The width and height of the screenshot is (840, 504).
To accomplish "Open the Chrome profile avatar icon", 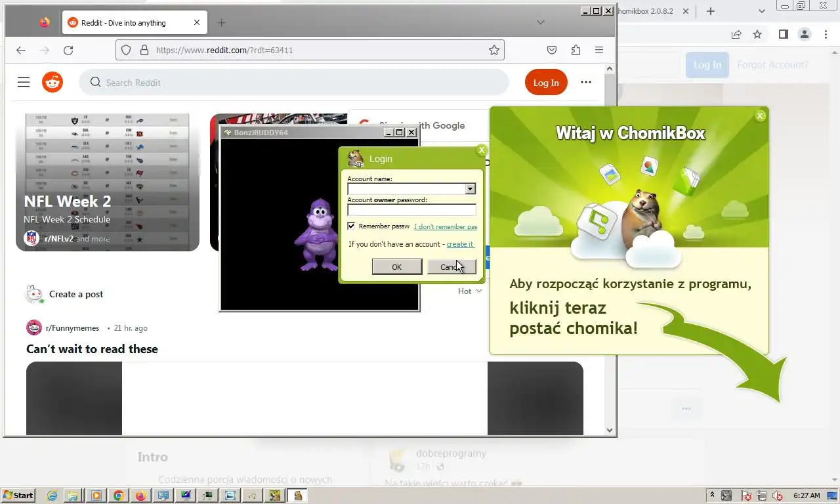I will (x=804, y=34).
